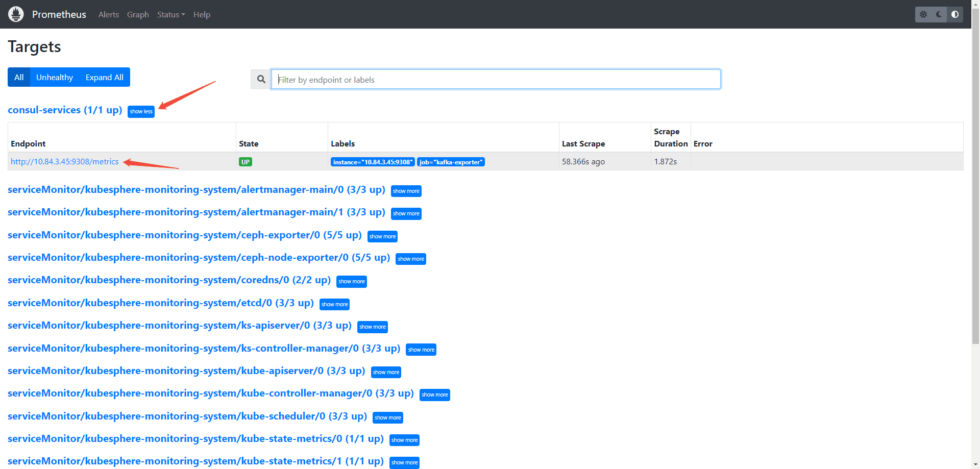Expand alertmanager-main/1 with show more
The width and height of the screenshot is (980, 469).
coord(406,213)
